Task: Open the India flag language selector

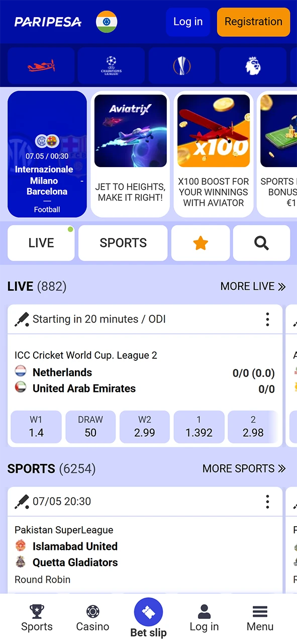Action: 106,22
